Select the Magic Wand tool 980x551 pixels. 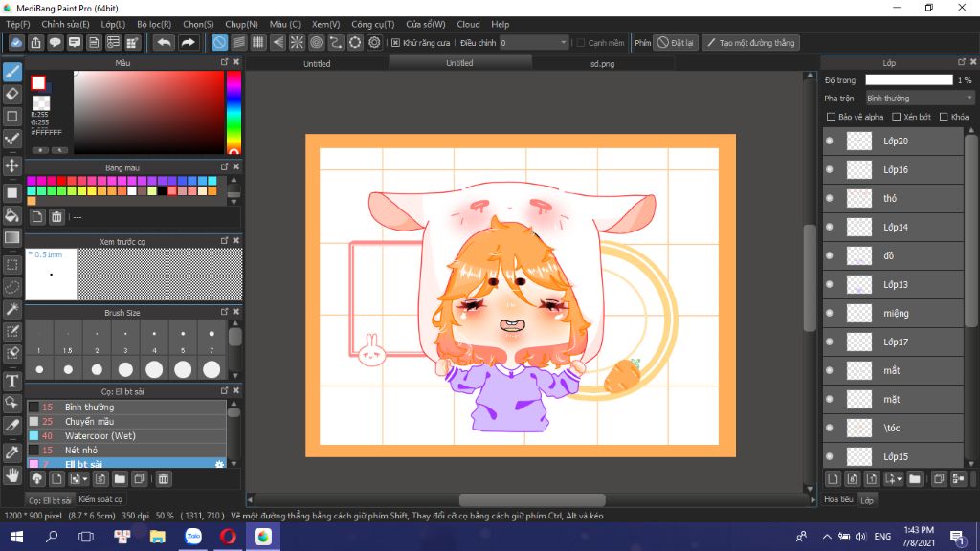11,309
